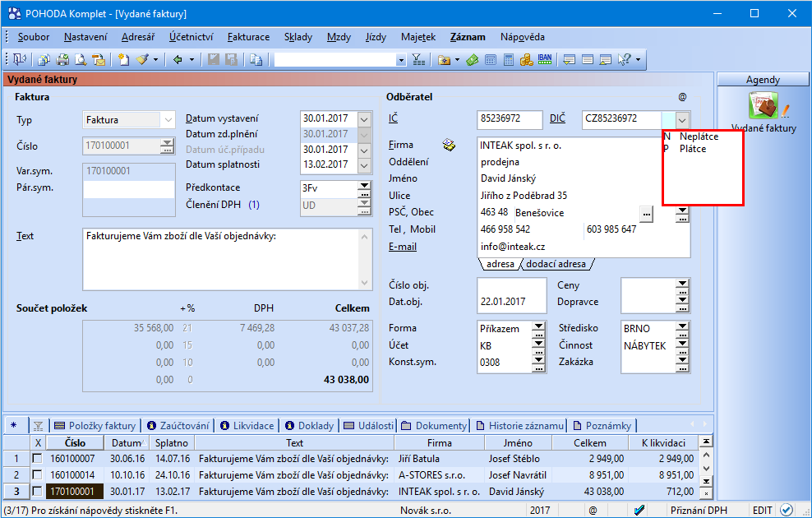Image resolution: width=812 pixels, height=518 pixels.
Task: Click scroll down arrow of invoice table scrollbar
Action: pyautogui.click(x=705, y=469)
